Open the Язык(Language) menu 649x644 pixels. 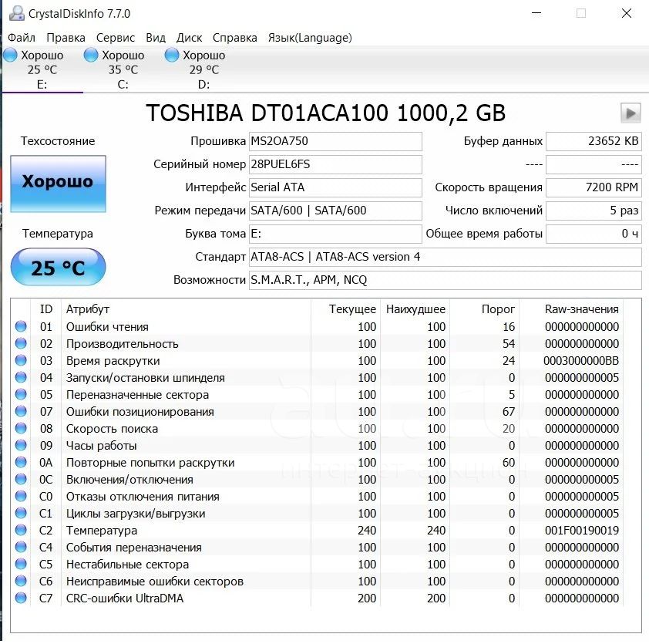310,38
